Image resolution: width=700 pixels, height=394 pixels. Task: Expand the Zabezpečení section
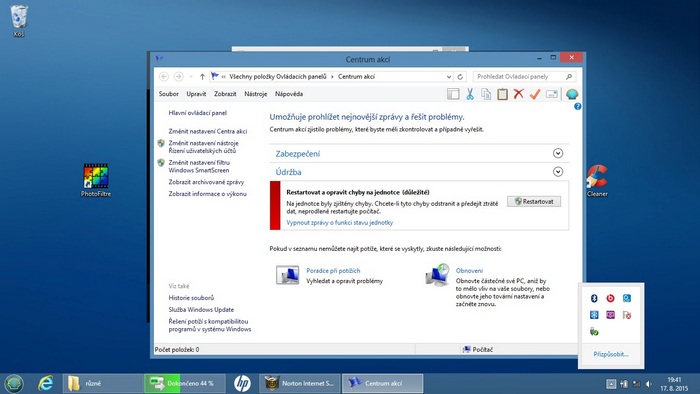pyautogui.click(x=558, y=153)
